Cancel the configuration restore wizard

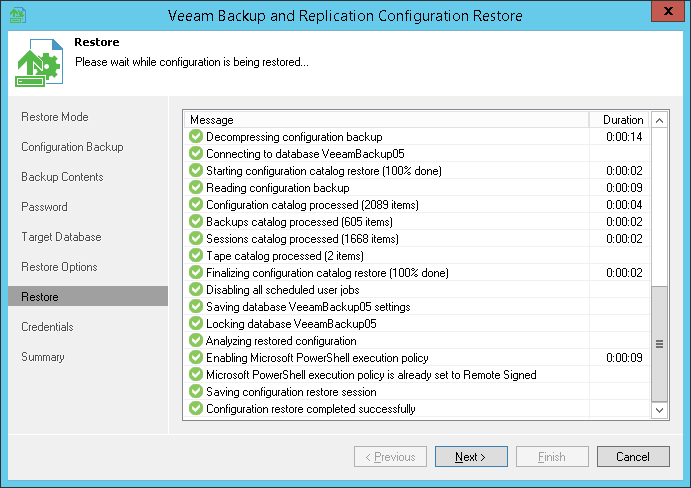(x=633, y=457)
